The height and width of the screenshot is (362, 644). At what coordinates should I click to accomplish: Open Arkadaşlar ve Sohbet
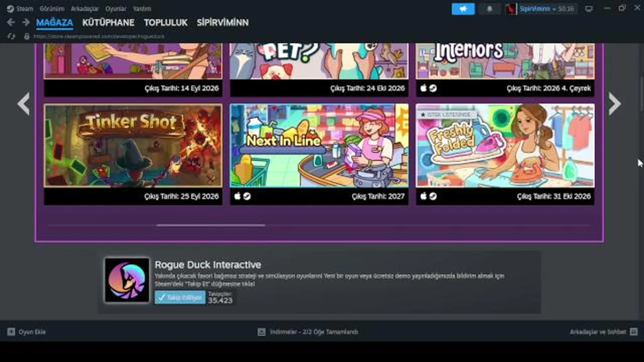pyautogui.click(x=603, y=332)
